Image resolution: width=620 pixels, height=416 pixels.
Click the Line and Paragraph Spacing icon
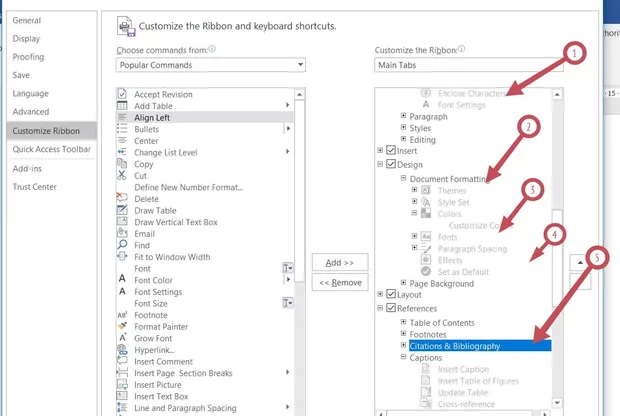click(x=122, y=407)
